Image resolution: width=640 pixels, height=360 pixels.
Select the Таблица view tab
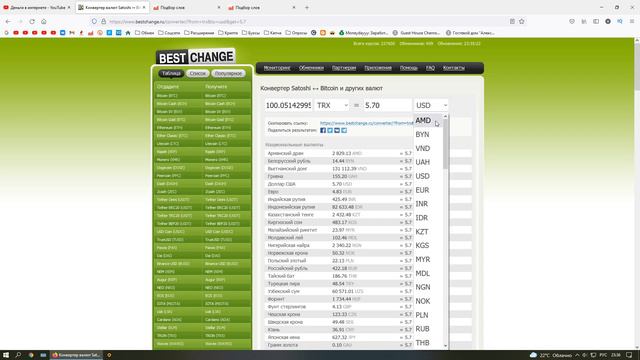point(171,73)
